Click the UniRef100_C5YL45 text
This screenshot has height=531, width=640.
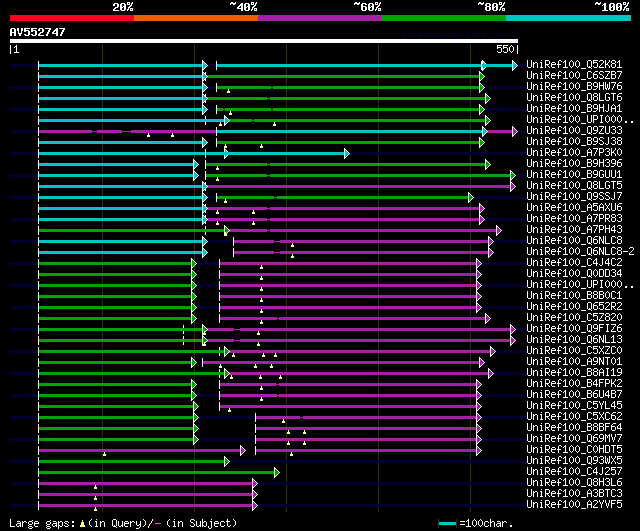point(574,406)
